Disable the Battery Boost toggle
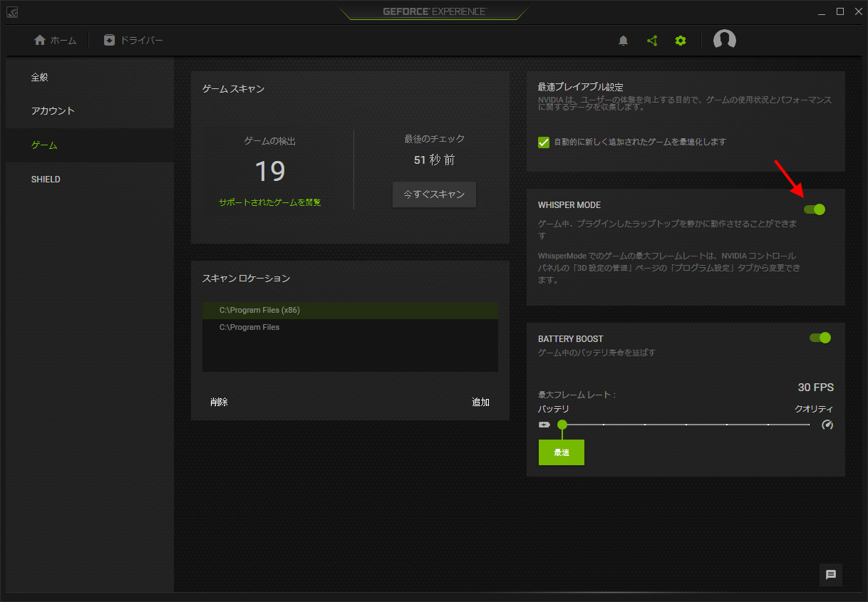 pyautogui.click(x=820, y=338)
